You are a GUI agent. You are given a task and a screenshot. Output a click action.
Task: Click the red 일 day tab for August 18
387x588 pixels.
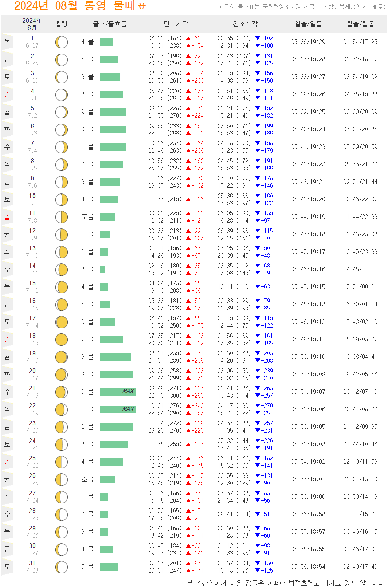point(7,339)
